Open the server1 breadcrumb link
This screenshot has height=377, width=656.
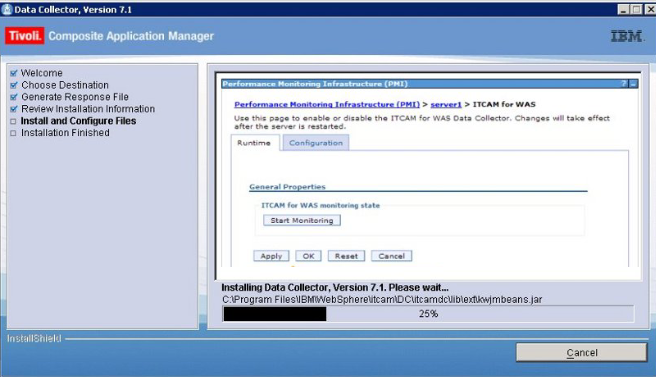[446, 104]
